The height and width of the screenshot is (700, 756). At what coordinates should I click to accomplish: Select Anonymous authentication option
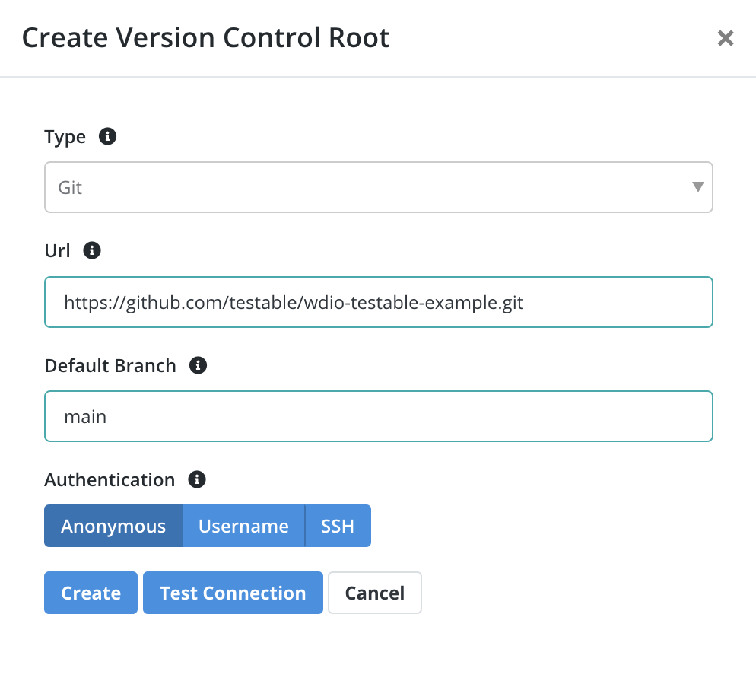(x=113, y=526)
